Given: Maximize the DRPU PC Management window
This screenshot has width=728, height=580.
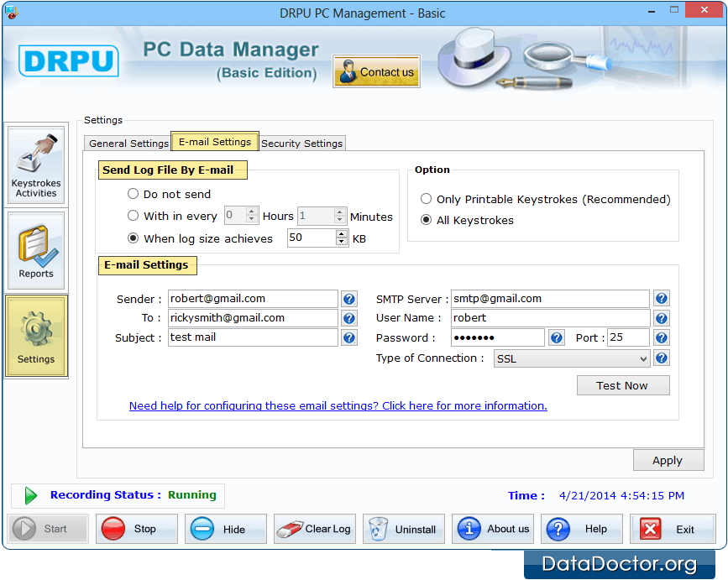Looking at the screenshot, I should (x=674, y=10).
